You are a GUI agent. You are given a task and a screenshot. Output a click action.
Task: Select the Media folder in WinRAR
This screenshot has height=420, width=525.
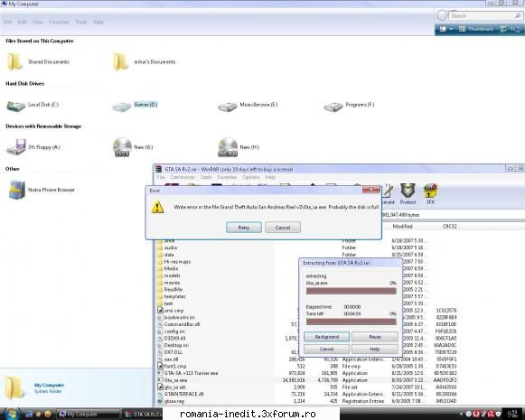coord(171,269)
